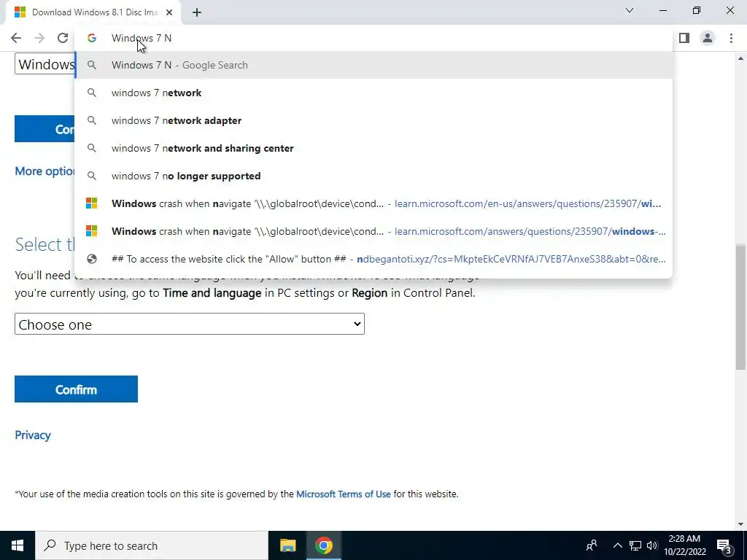Open learn.microsoft.com/answers crash question suggestion
Image resolution: width=747 pixels, height=560 pixels.
tap(373, 231)
